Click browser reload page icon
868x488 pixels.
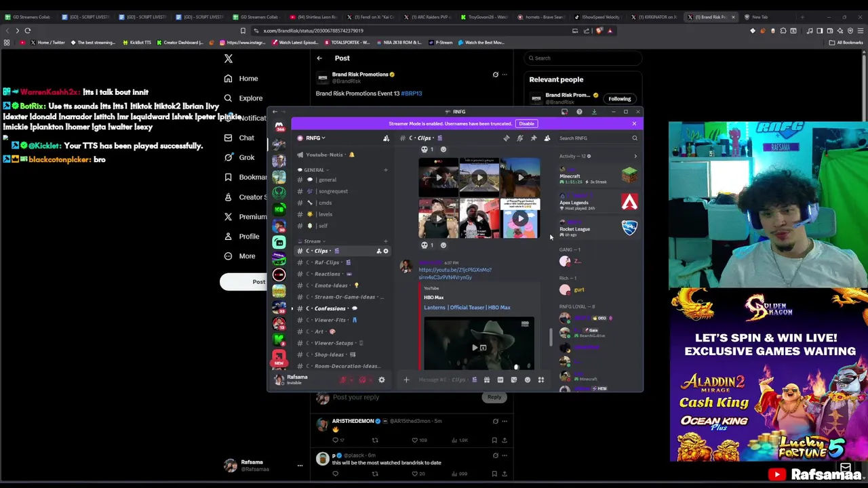pos(28,30)
